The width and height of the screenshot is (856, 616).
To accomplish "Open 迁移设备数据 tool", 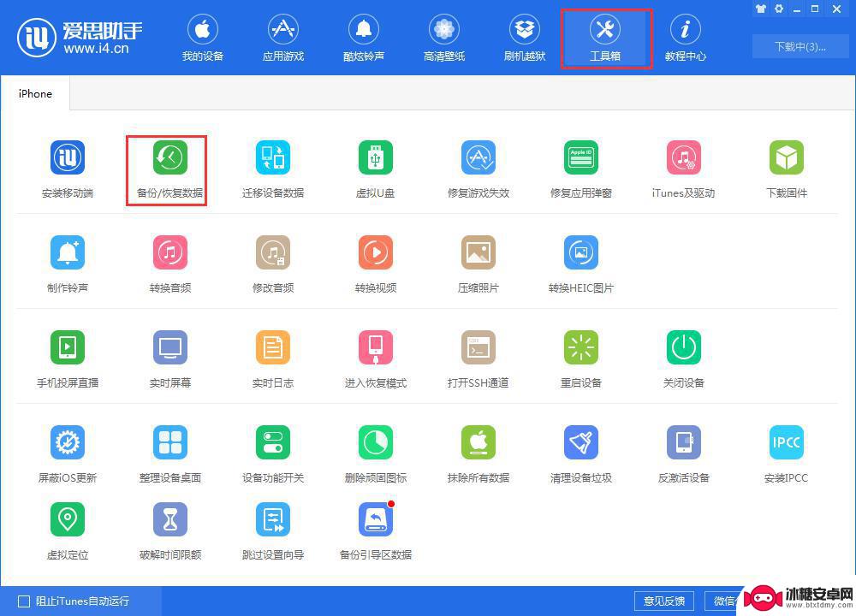I will point(273,168).
